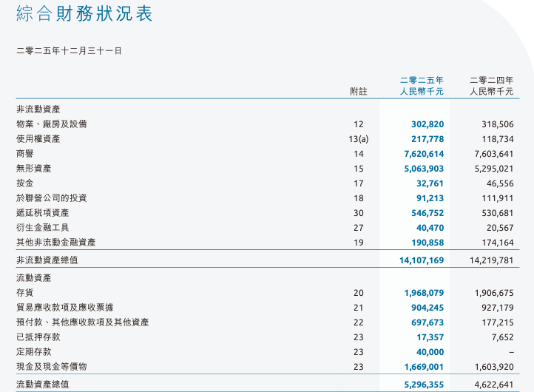The height and width of the screenshot is (392, 534).
Task: Select the value 32,761
Action: click(430, 183)
